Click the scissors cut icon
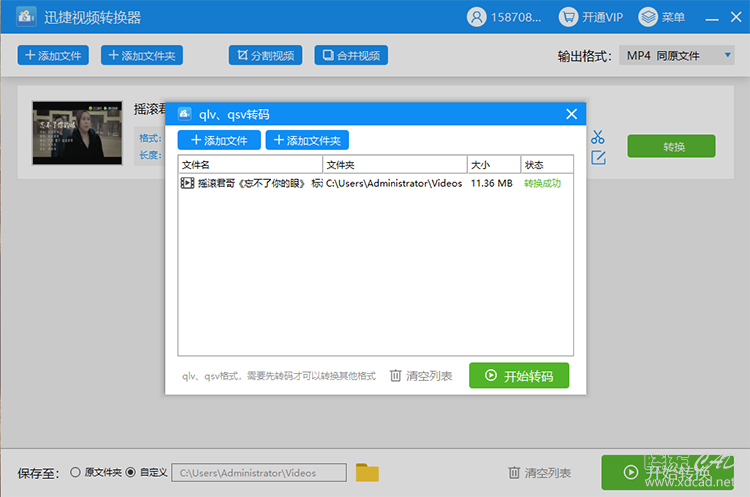Image resolution: width=750 pixels, height=497 pixels. tap(597, 137)
